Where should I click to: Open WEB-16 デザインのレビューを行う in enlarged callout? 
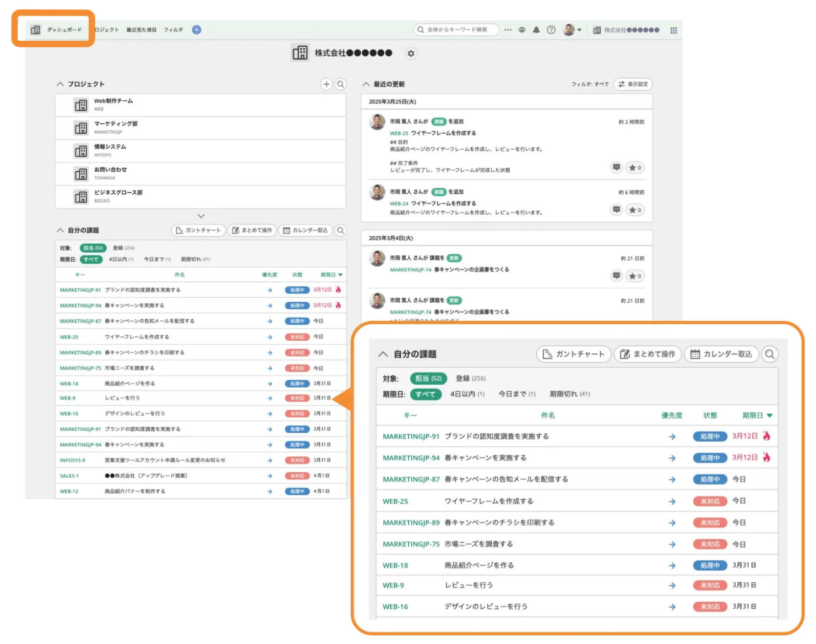(486, 607)
